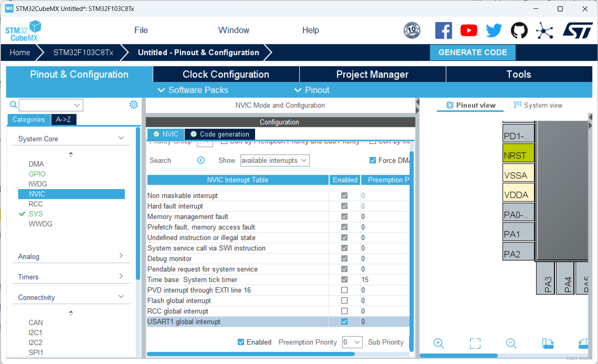This screenshot has width=598, height=364.
Task: Enable Flash global interrupt checkbox
Action: click(x=344, y=301)
